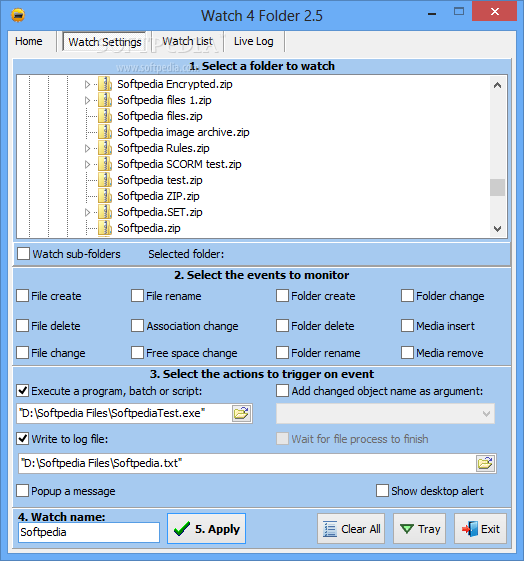Expand Softpedia Encrypted.zip tree node
This screenshot has height=561, width=524.
pyautogui.click(x=87, y=84)
